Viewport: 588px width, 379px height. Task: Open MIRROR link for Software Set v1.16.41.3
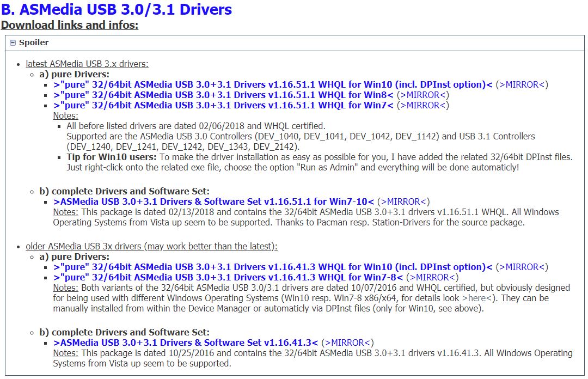click(347, 343)
